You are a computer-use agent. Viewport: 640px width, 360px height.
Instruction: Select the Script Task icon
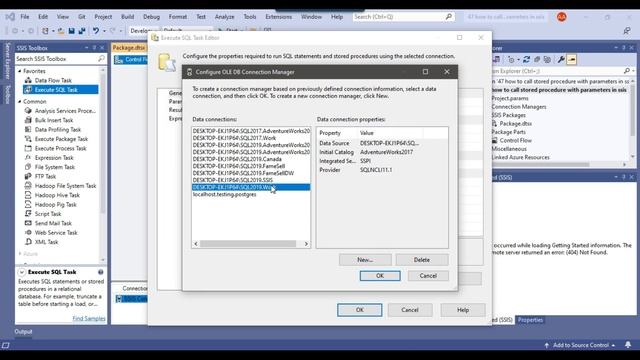tap(28, 214)
